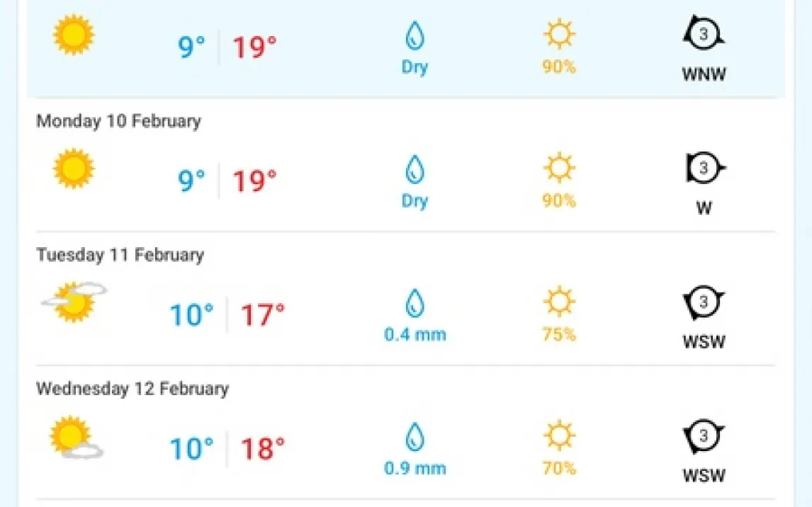Viewport: 812px width, 507px height.
Task: Click the raindrop icon above 0.9 mm
Action: [x=415, y=438]
